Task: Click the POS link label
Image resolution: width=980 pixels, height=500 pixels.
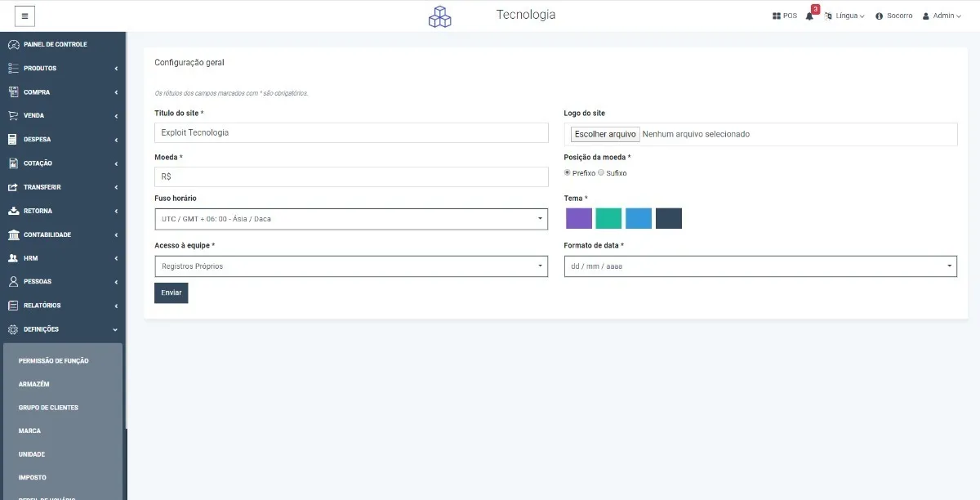Action: click(790, 16)
